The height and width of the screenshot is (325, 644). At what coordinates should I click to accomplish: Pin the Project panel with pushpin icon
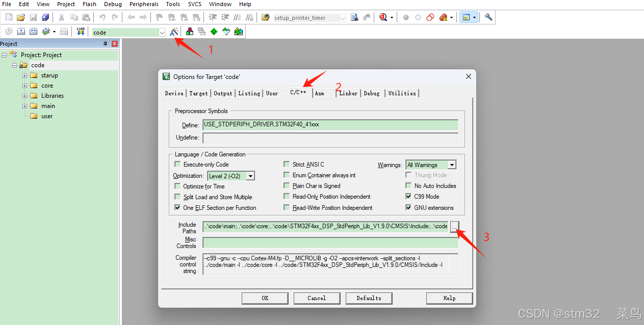coord(106,44)
